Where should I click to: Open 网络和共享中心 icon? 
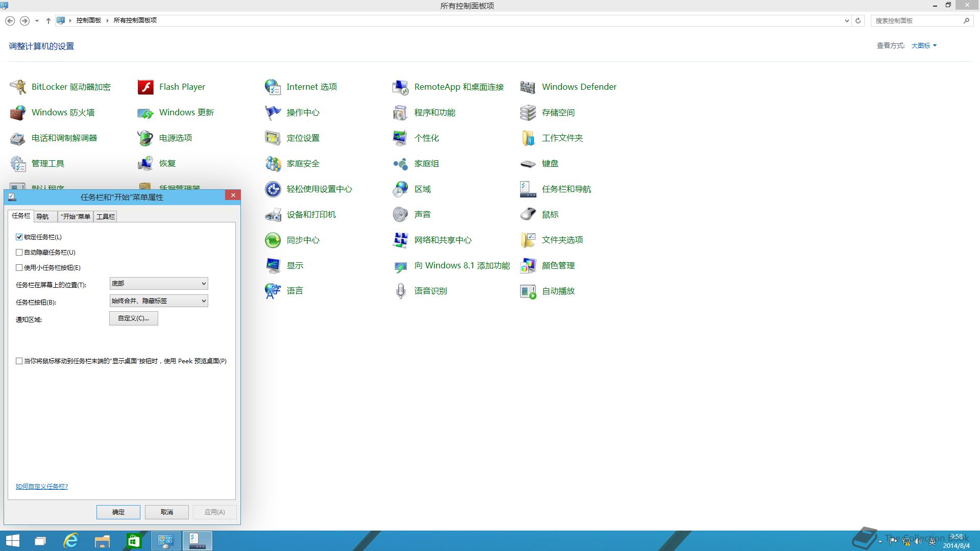pos(401,240)
